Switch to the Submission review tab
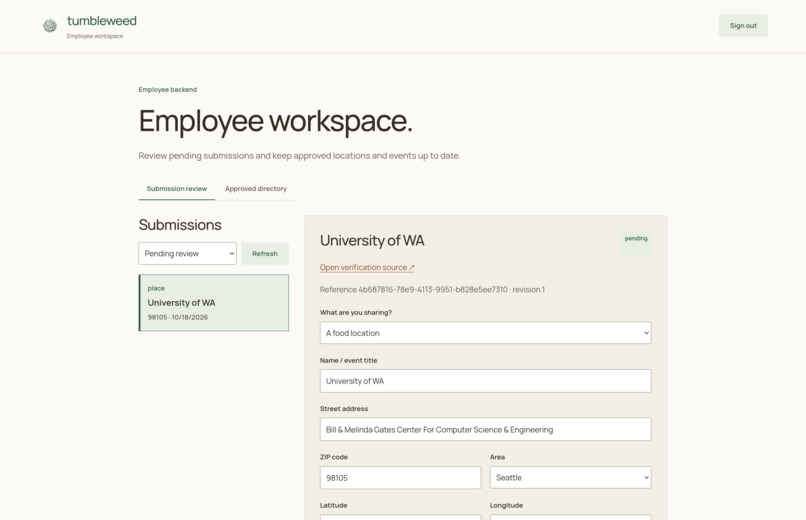806x520 pixels. (x=177, y=189)
